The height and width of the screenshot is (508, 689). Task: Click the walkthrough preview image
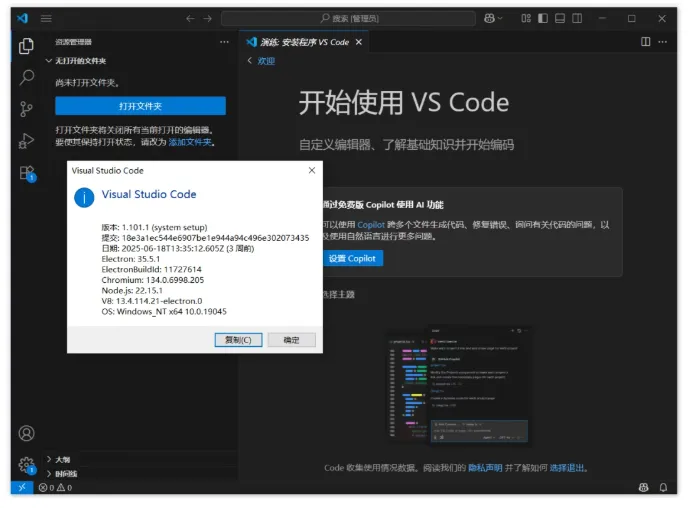[459, 387]
